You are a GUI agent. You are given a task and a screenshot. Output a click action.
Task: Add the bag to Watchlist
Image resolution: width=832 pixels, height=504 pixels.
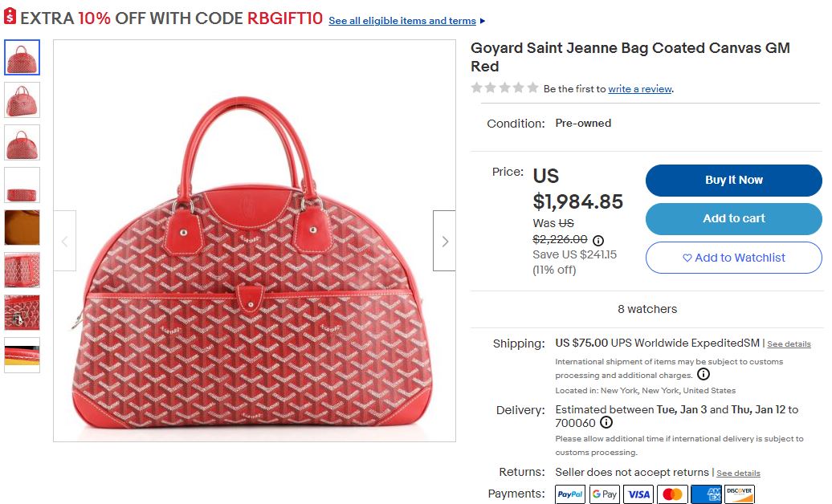[733, 258]
